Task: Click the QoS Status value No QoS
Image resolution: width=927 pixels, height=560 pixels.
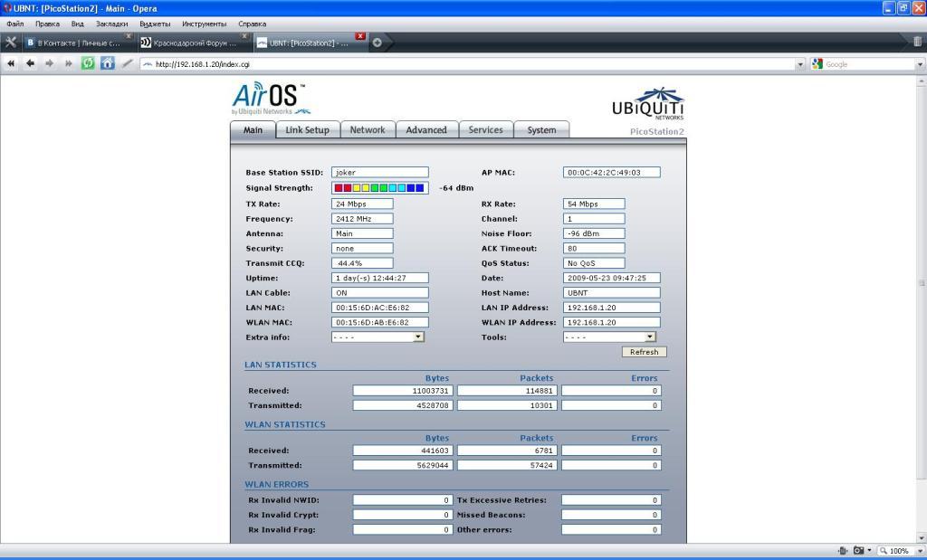Action: [594, 263]
